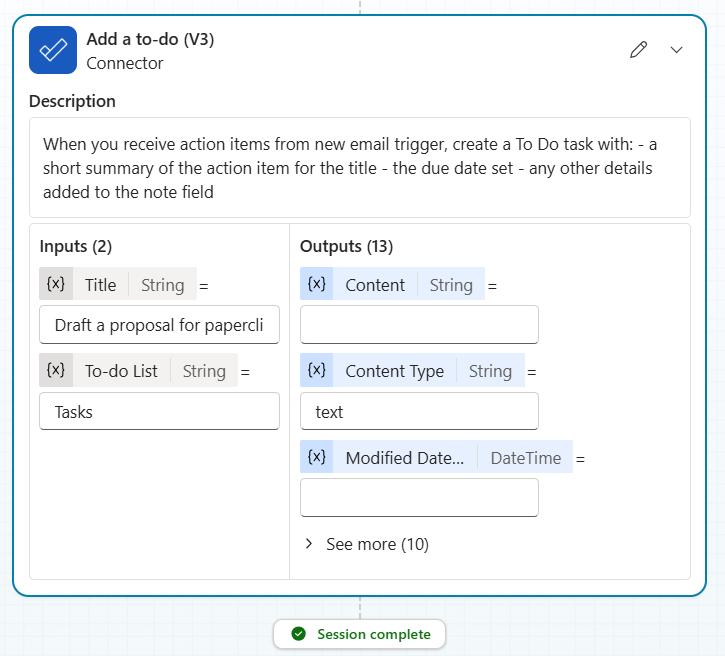The image size is (725, 656).
Task: Collapse the Add a to-do card chevron
Action: tap(676, 50)
